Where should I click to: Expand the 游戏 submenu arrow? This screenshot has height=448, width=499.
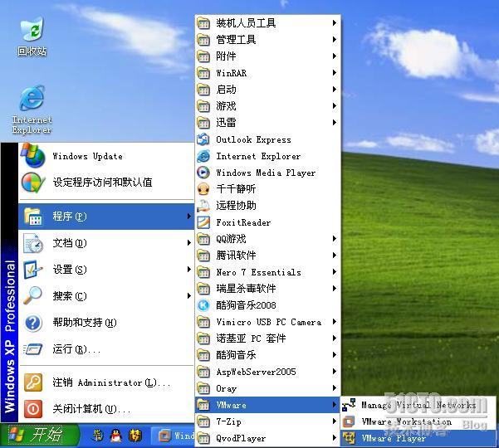[x=334, y=105]
